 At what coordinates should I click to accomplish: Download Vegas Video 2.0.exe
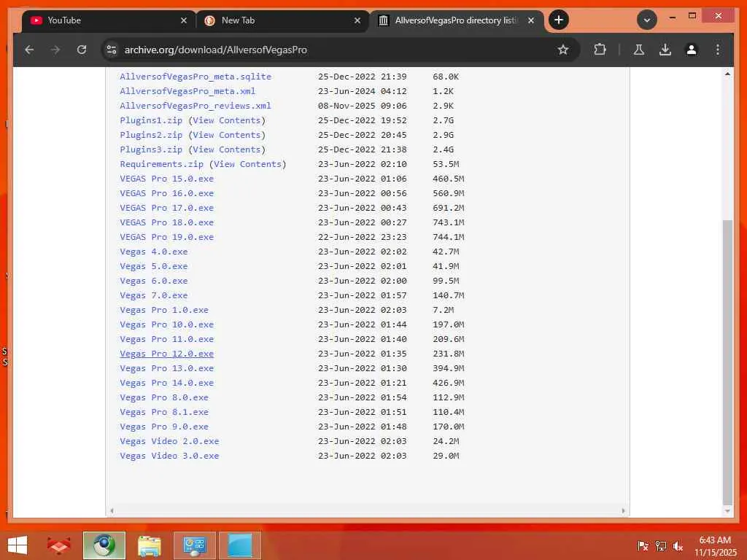(x=169, y=441)
